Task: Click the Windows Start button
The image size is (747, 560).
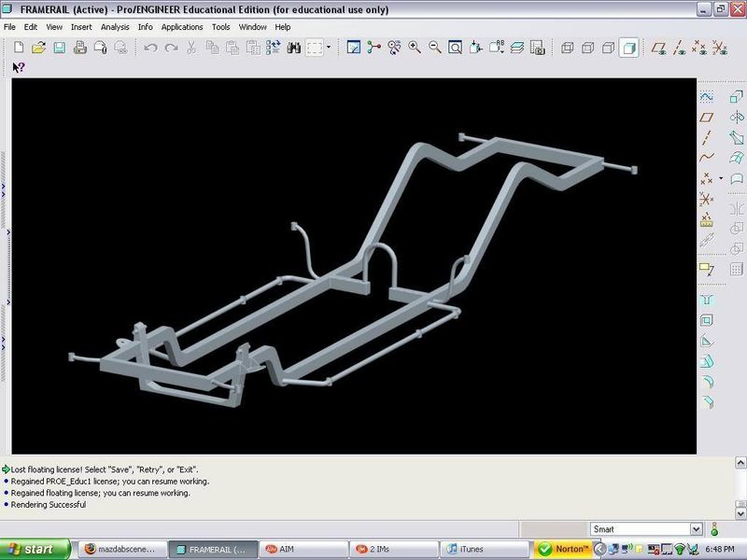Action: click(x=35, y=549)
